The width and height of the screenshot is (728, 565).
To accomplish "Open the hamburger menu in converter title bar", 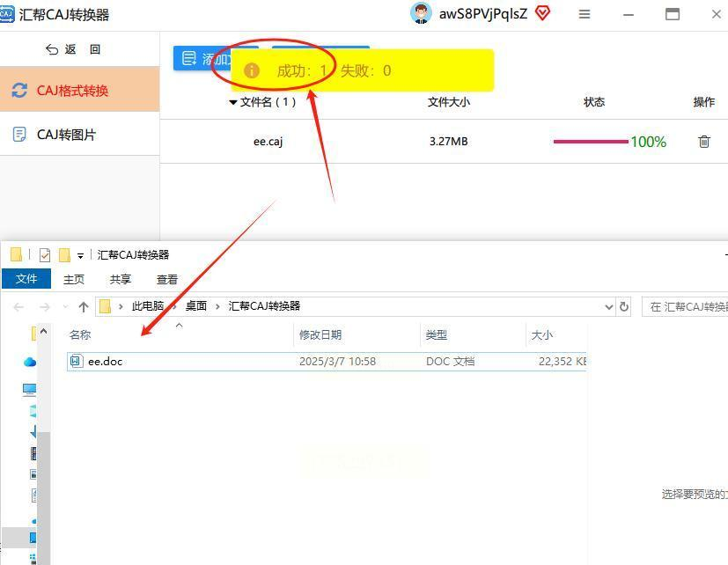I will tap(585, 14).
